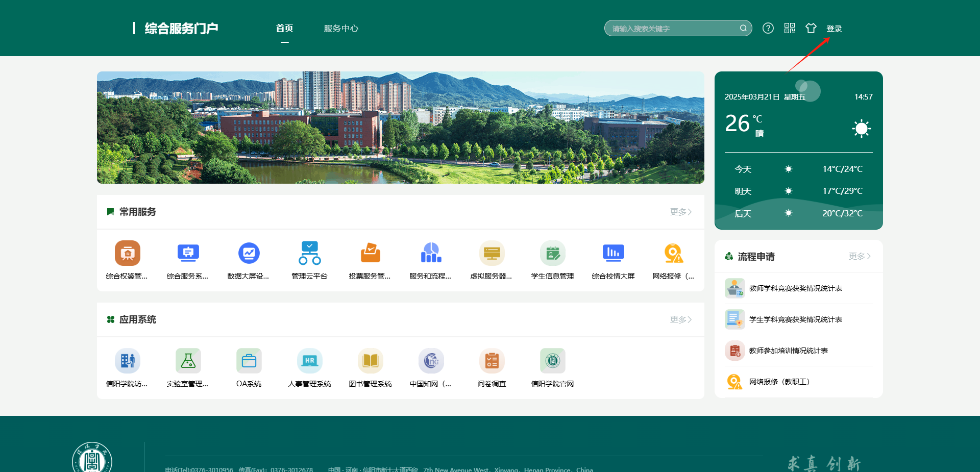Launch the 问卷调查 survey icon
The height and width of the screenshot is (472, 980).
[x=492, y=361]
